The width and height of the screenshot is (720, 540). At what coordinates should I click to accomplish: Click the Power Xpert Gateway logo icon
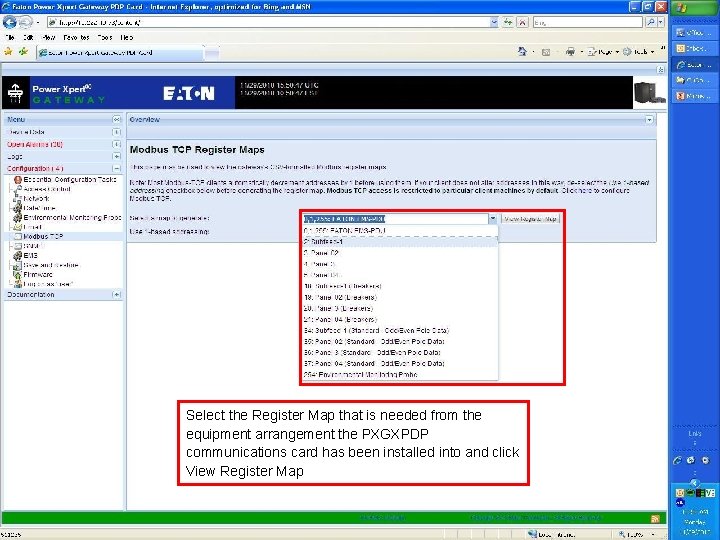click(x=15, y=93)
